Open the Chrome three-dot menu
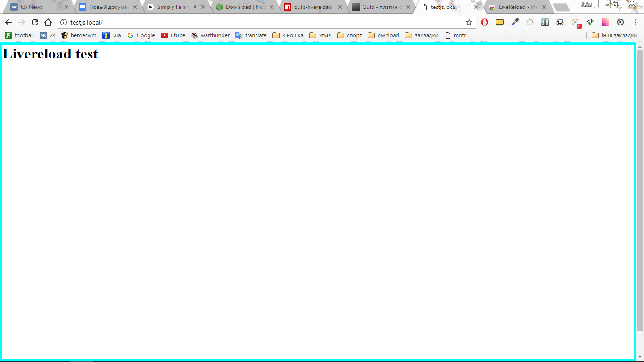The height and width of the screenshot is (362, 644). tap(636, 22)
